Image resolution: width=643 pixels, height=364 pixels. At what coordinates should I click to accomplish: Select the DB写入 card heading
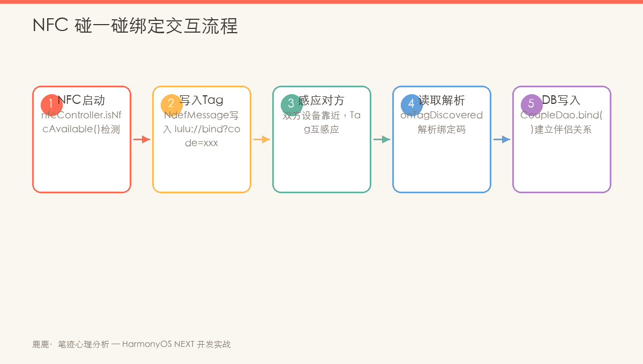pos(562,100)
